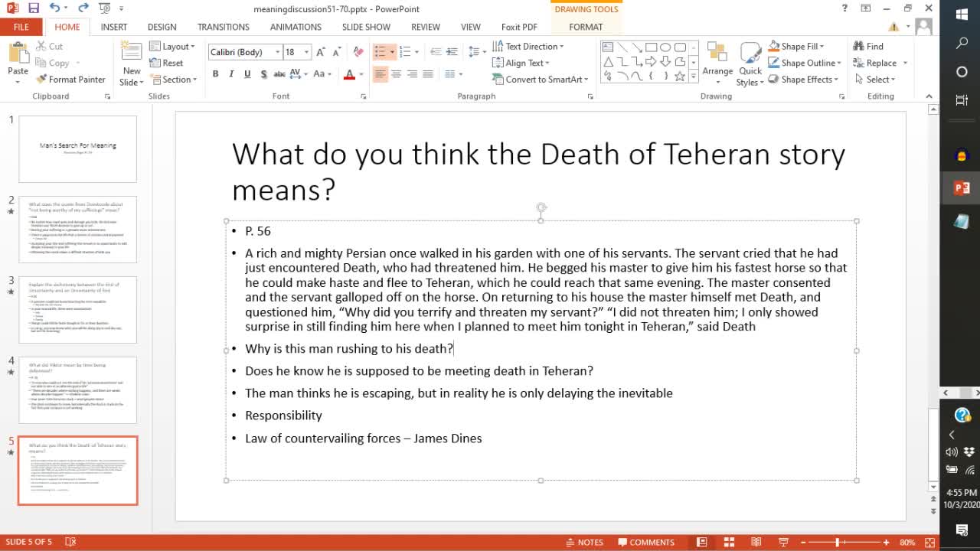
Task: Toggle bullets list button
Action: click(380, 52)
